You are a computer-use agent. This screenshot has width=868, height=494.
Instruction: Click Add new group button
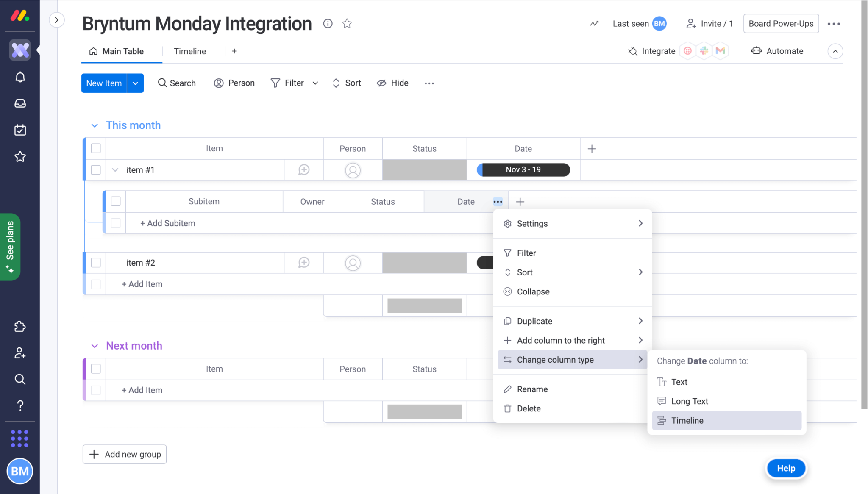[x=125, y=454]
